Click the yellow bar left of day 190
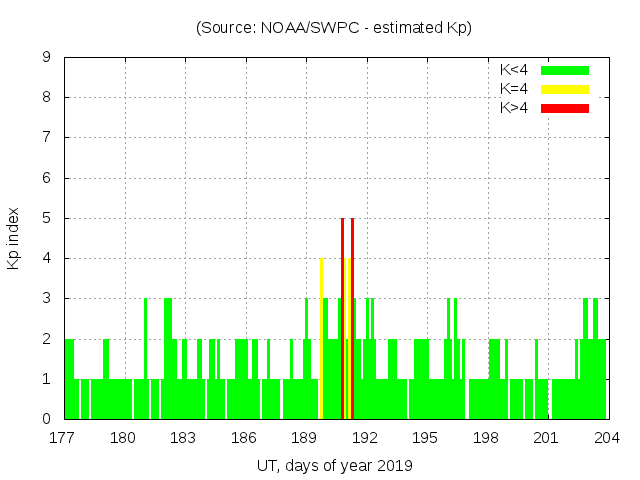Image resolution: width=640 pixels, height=480 pixels. click(321, 338)
